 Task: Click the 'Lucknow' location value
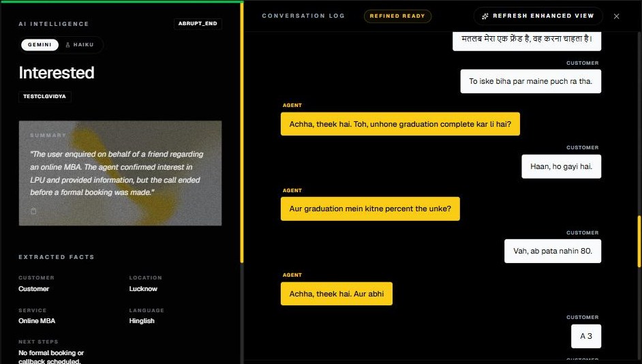(143, 288)
